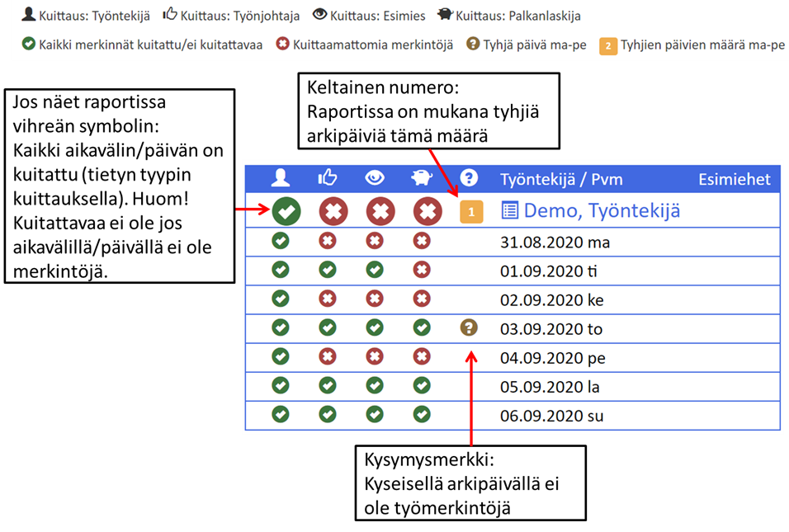Select the 04.09.2020 pe date row
Viewport: 789px width, 532px height.
click(x=550, y=357)
